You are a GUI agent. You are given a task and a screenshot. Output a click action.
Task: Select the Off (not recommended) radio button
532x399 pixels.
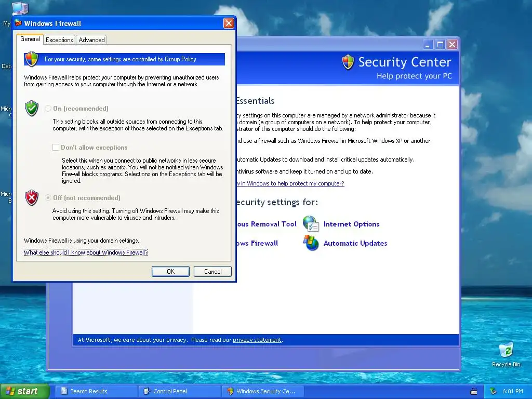(x=48, y=197)
